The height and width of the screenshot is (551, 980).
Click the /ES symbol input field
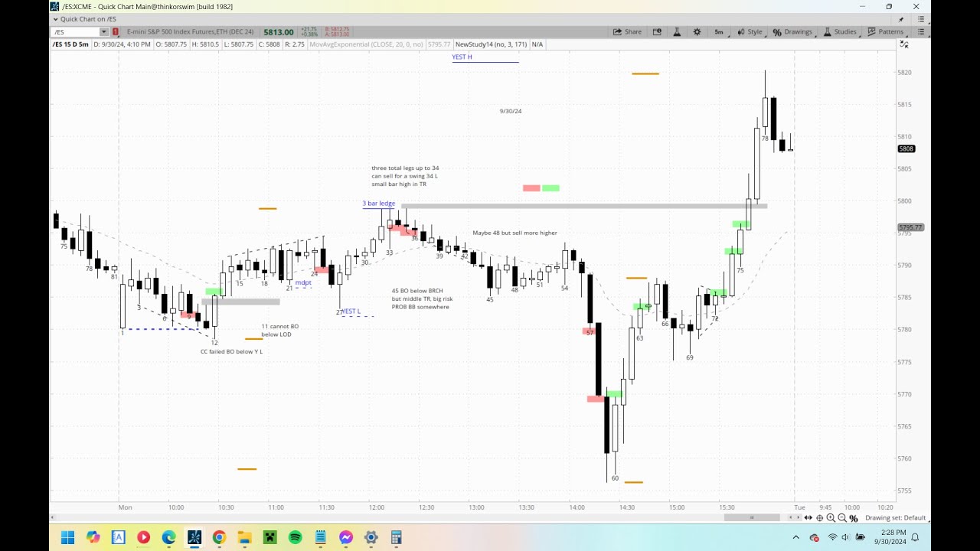tap(75, 32)
